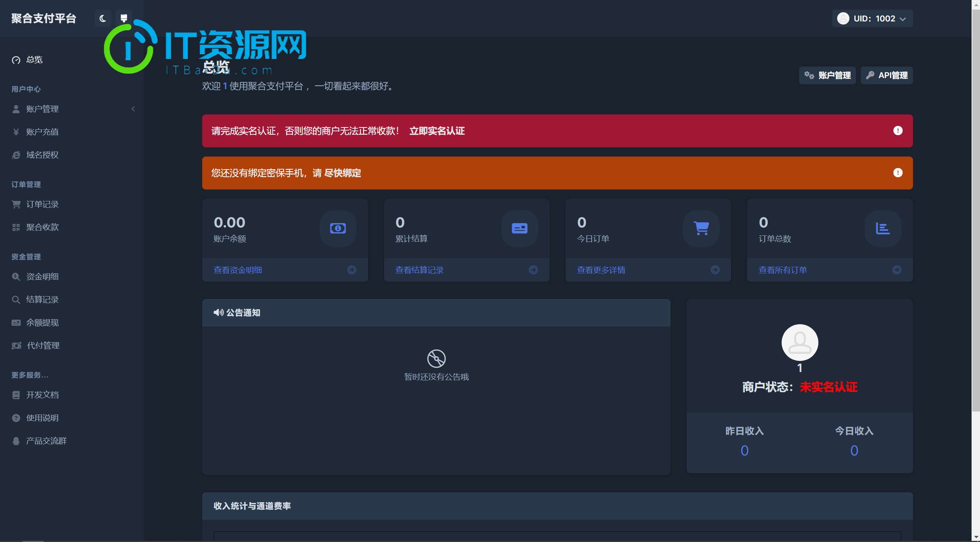Click the arrow icon beside 查看所有订单
This screenshot has height=542, width=980.
[897, 270]
